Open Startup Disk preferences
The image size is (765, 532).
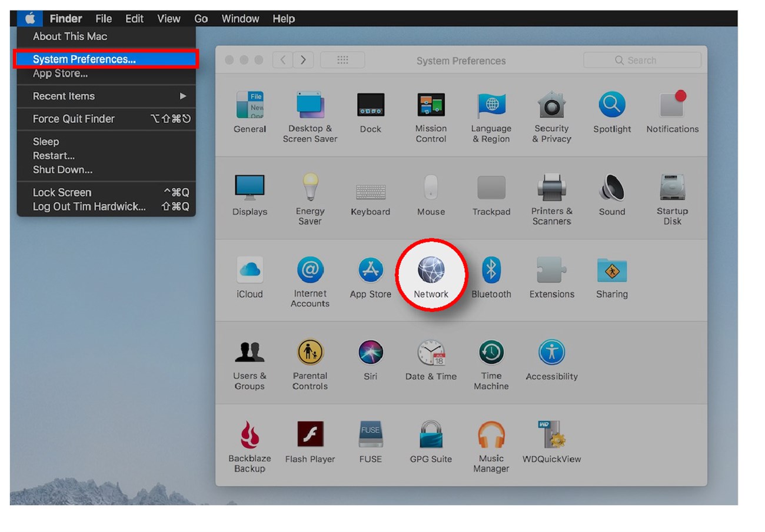click(673, 199)
